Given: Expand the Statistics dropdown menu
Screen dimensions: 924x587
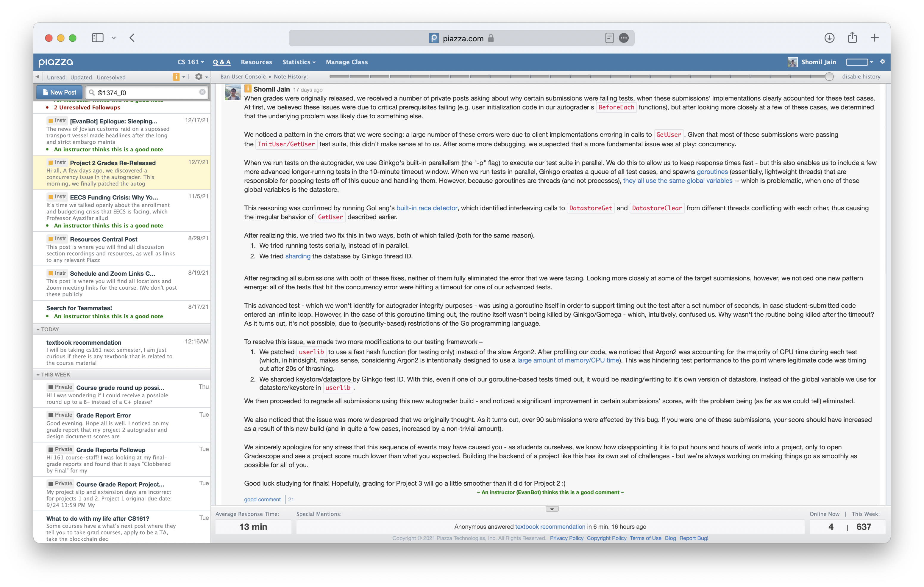Looking at the screenshot, I should 299,62.
